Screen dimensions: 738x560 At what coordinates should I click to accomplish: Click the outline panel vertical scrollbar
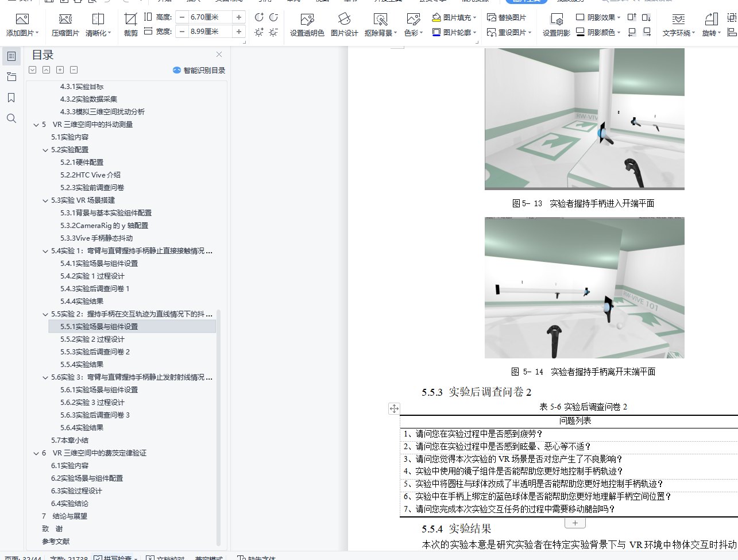pos(218,427)
